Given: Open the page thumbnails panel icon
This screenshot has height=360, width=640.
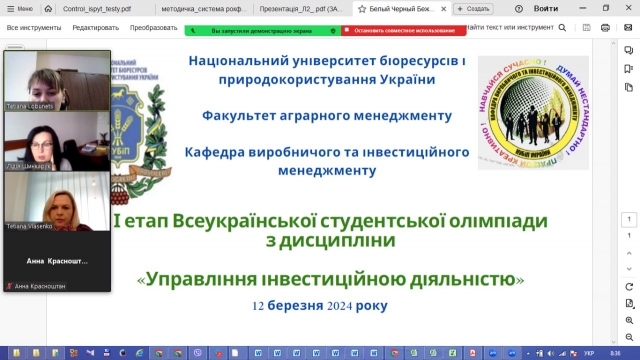Looking at the screenshot, I should [x=629, y=87].
